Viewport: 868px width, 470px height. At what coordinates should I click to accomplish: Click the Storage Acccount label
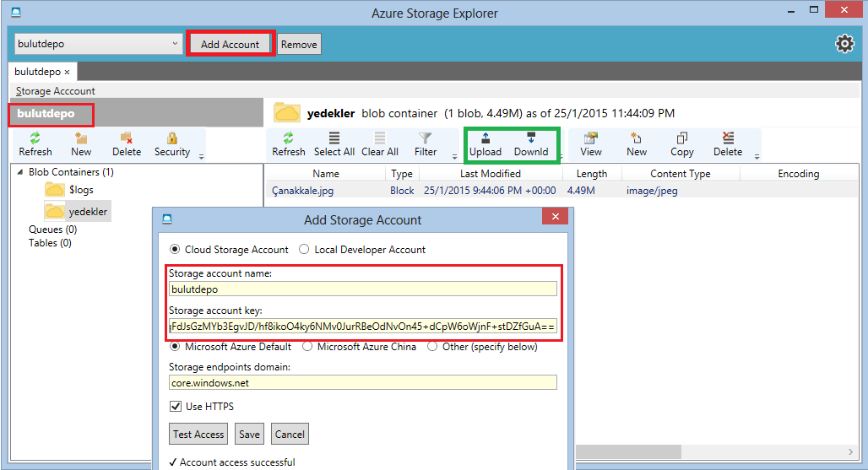(56, 91)
